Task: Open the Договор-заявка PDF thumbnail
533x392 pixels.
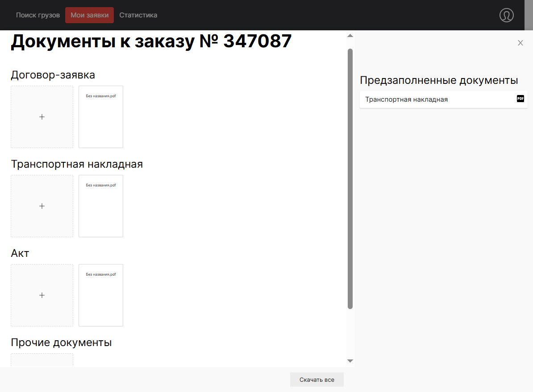Action: (x=101, y=117)
